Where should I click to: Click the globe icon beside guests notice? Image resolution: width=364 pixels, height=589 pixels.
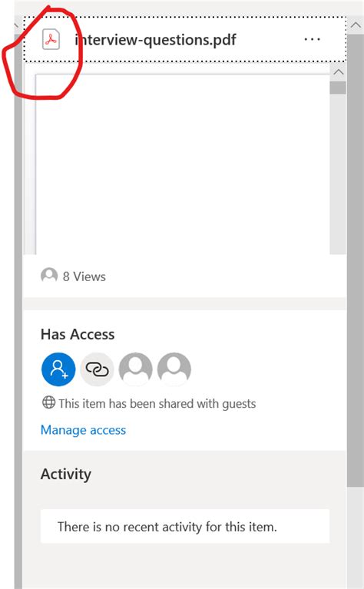pos(48,402)
